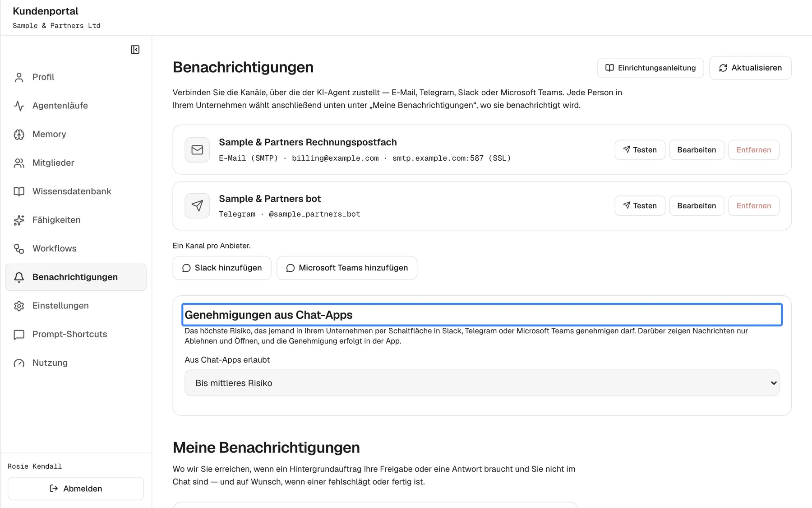Test the Rechnungspostfach email channel
812x508 pixels.
[x=640, y=150]
